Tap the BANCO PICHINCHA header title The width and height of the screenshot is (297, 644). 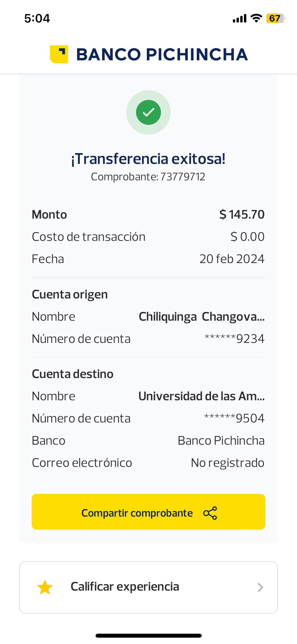tap(162, 54)
